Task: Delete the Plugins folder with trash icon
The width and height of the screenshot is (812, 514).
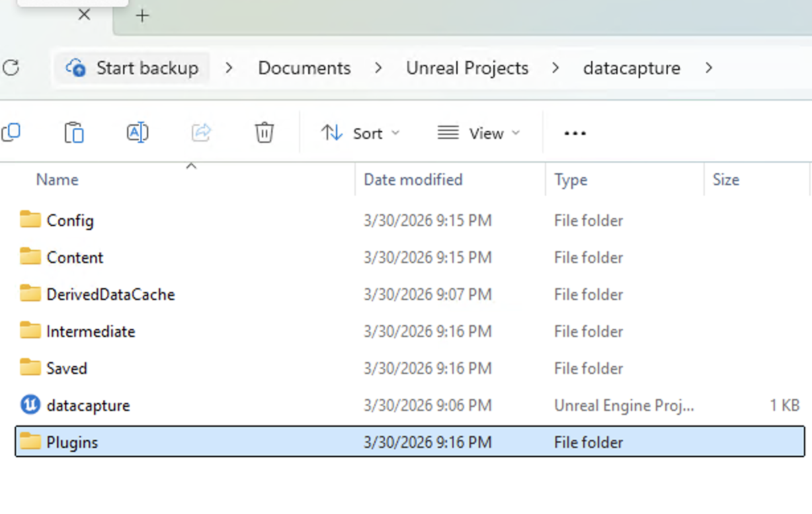Action: pos(264,132)
